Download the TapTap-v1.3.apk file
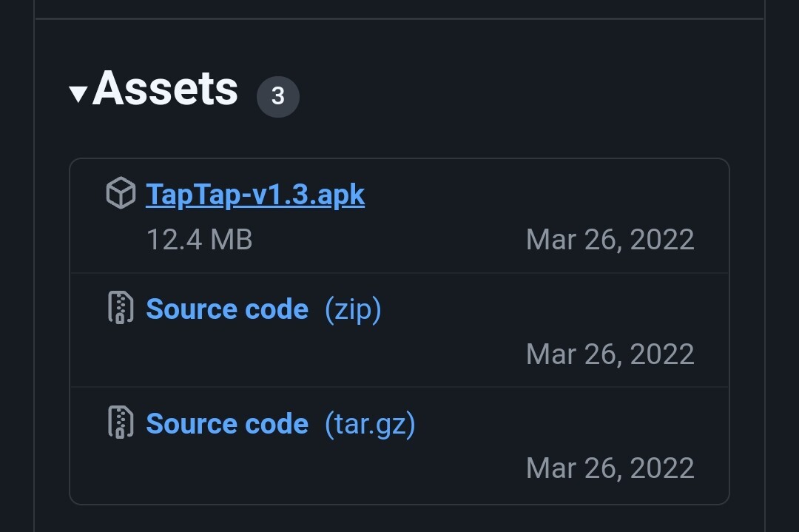 (x=255, y=195)
